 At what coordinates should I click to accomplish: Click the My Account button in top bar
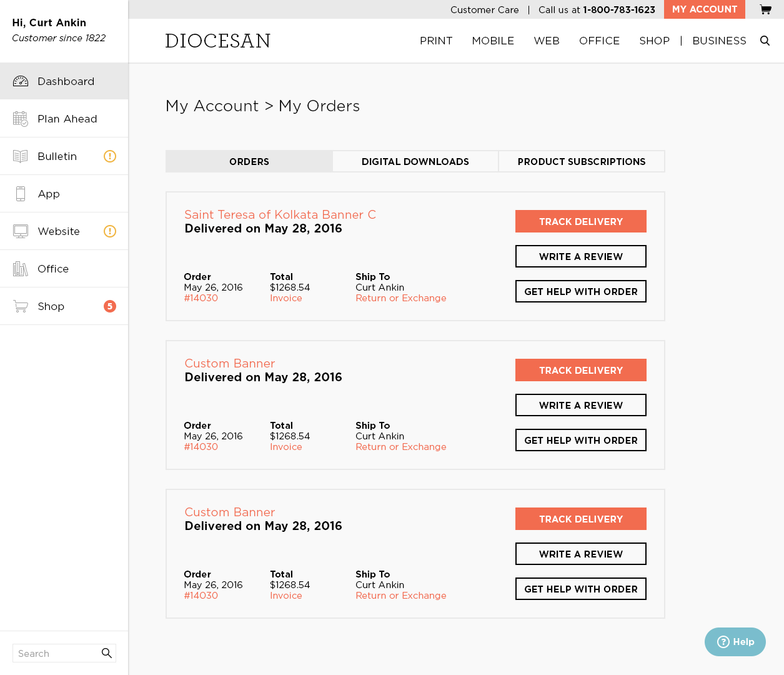tap(705, 9)
